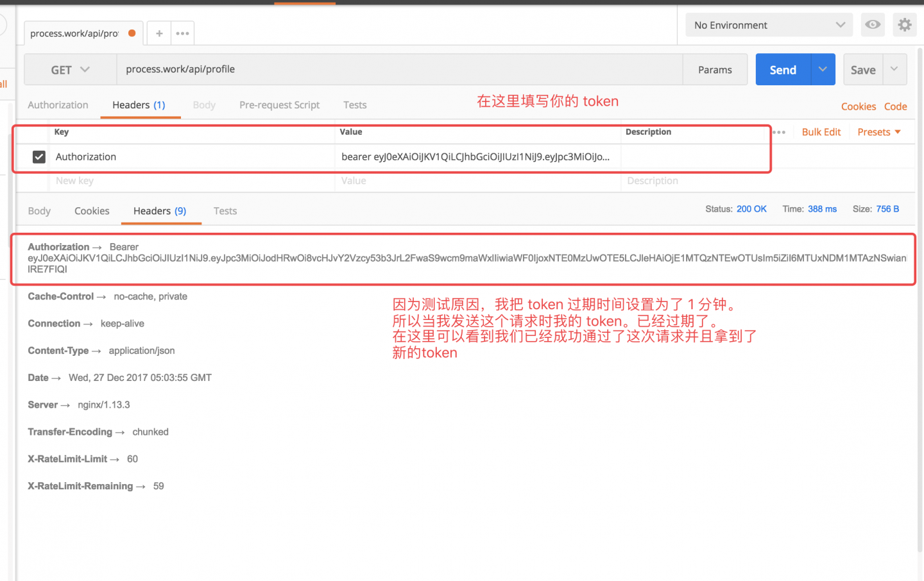Click X-RateLimit-Limit 60 header
924x581 pixels.
pos(83,459)
